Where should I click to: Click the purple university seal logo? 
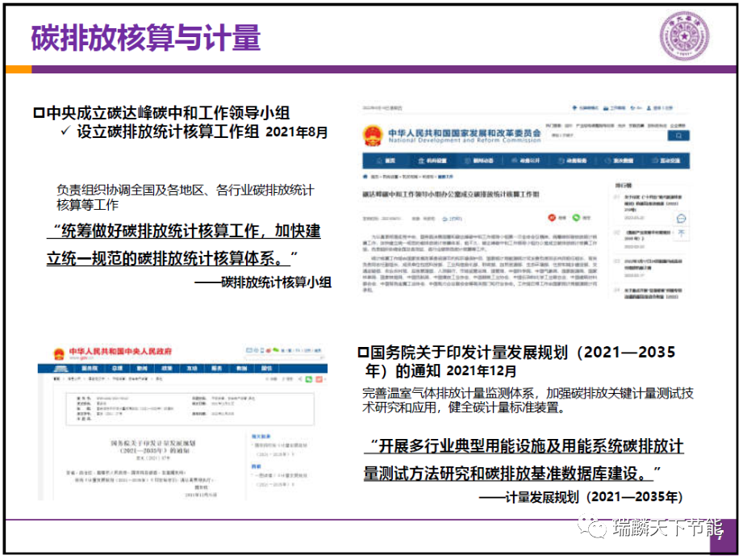(x=684, y=36)
